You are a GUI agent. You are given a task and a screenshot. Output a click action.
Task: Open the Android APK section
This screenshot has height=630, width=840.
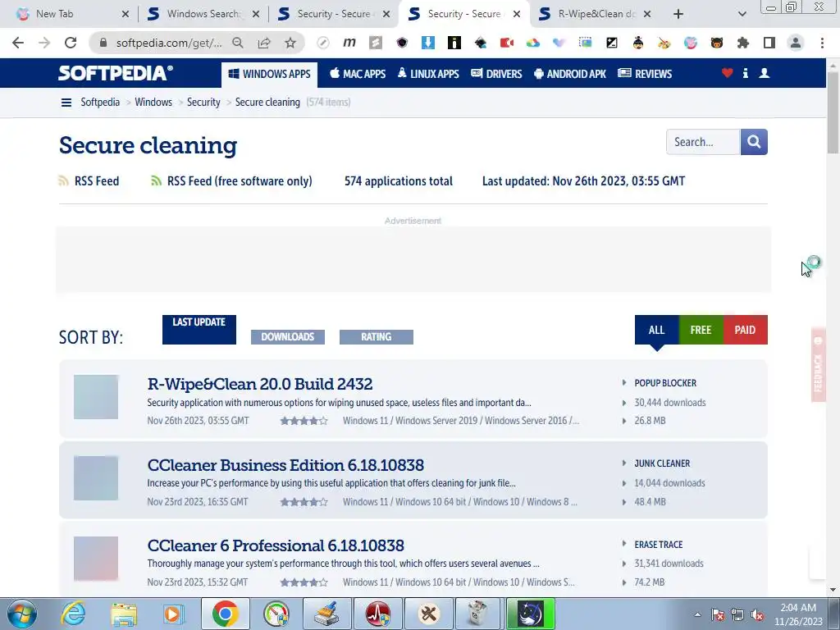point(570,74)
